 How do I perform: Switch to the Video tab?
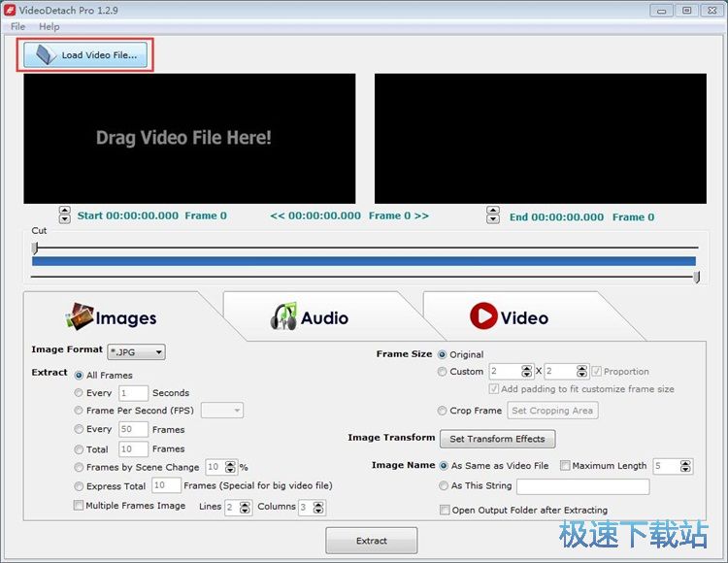[510, 317]
